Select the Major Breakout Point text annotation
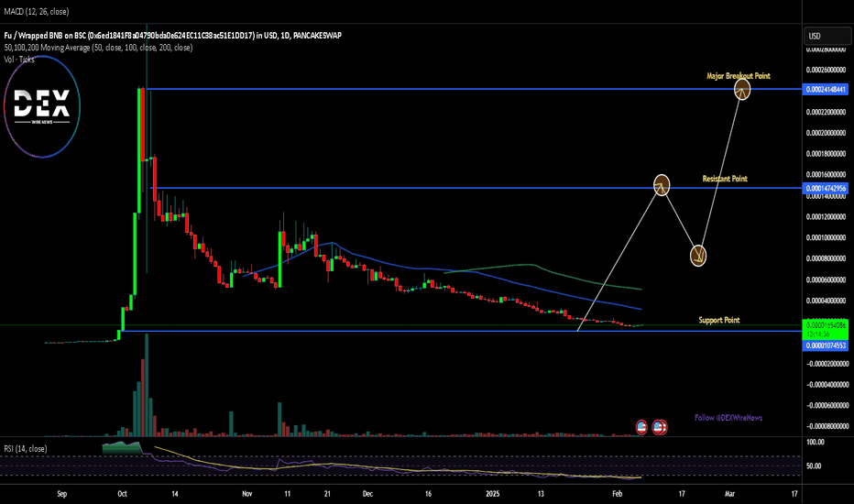This screenshot has width=854, height=504. (x=738, y=76)
